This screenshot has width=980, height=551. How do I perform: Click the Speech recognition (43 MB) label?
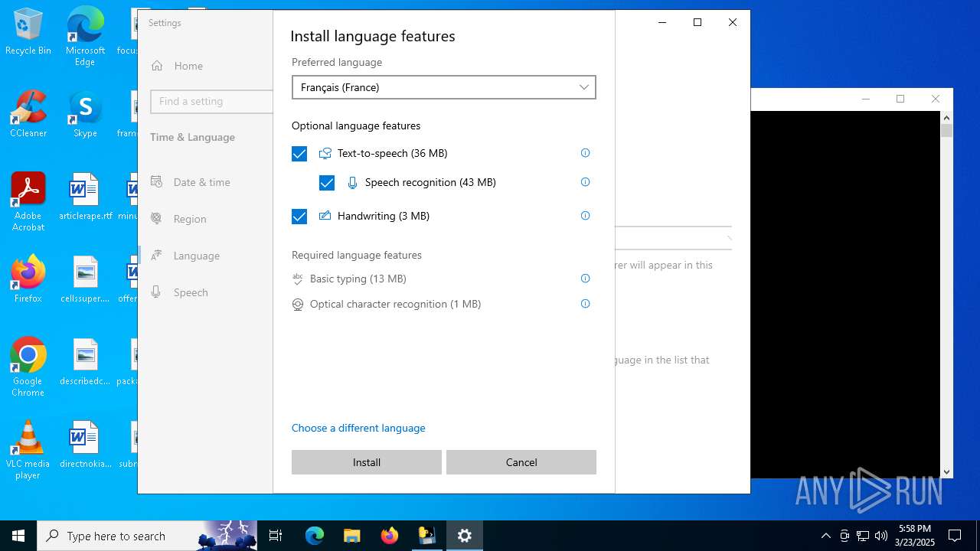pyautogui.click(x=430, y=182)
